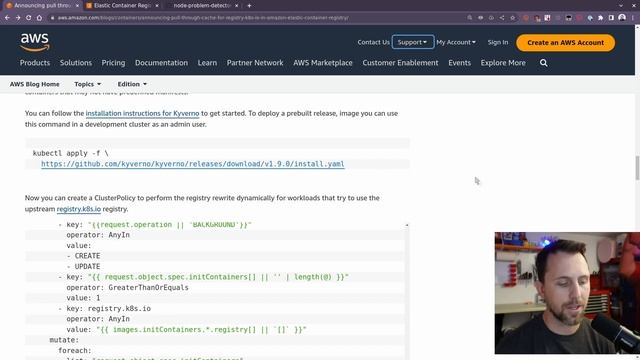Click the '- CREATE' code line

83,256
